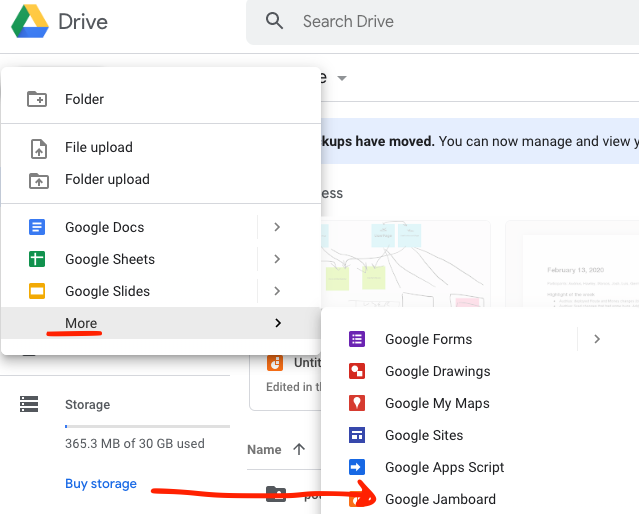
Task: Open the My Drive dropdown arrow
Action: (342, 78)
